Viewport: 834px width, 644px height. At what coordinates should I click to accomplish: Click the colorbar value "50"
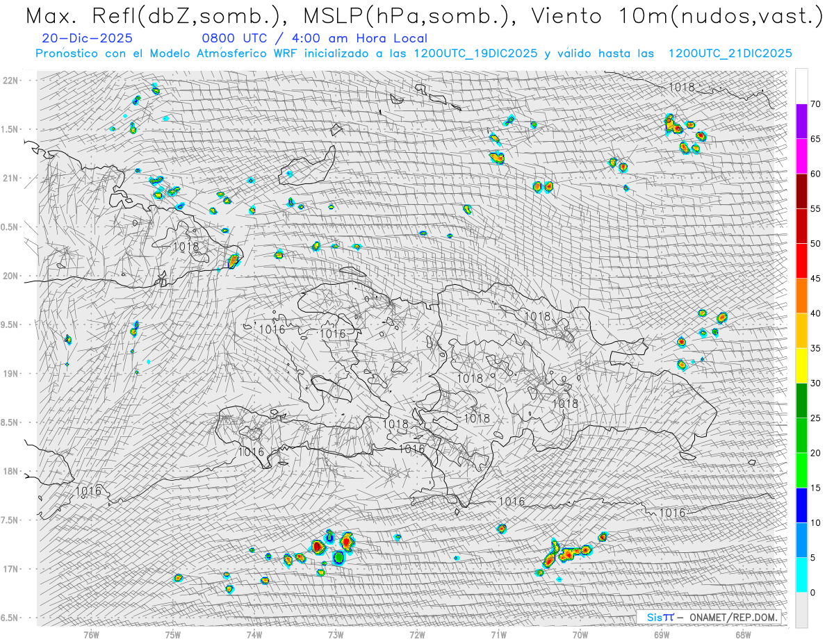tap(816, 244)
